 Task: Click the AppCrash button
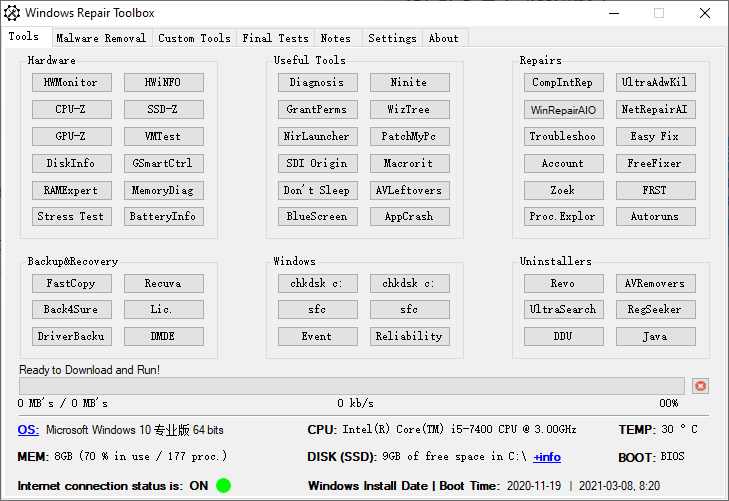pos(410,216)
